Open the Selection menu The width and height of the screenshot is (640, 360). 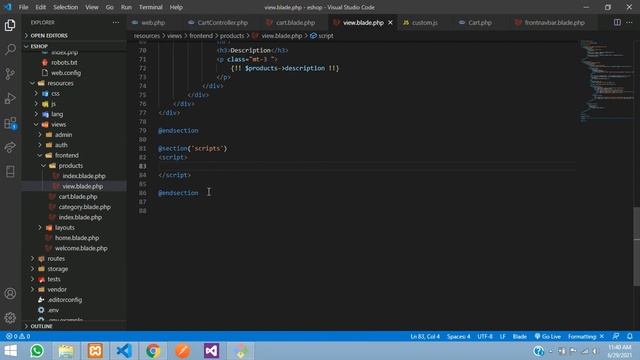65,7
